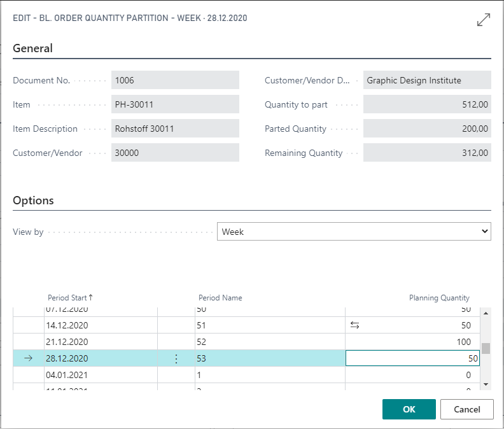The image size is (504, 429).
Task: Click the Quantity to part label
Action: 296,104
